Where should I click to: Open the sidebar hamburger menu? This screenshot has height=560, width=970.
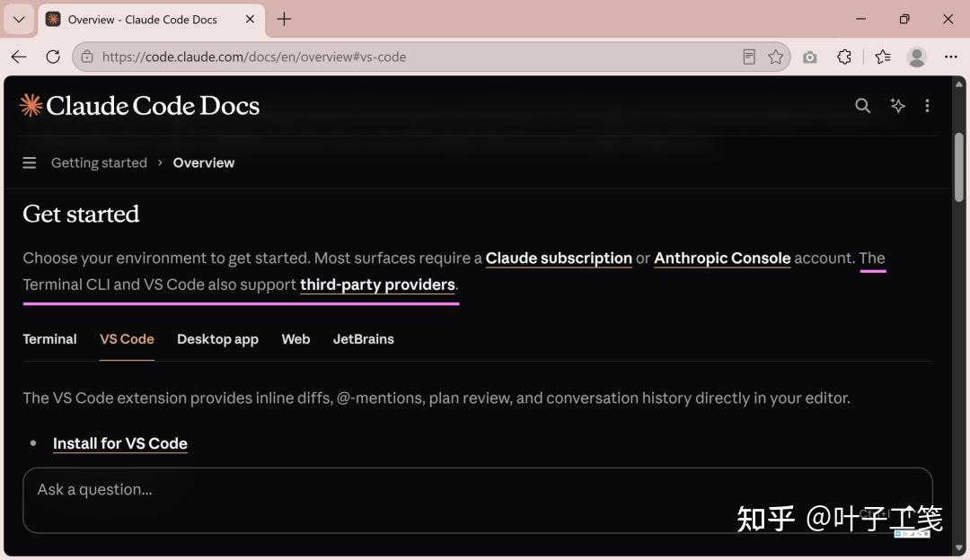coord(29,162)
